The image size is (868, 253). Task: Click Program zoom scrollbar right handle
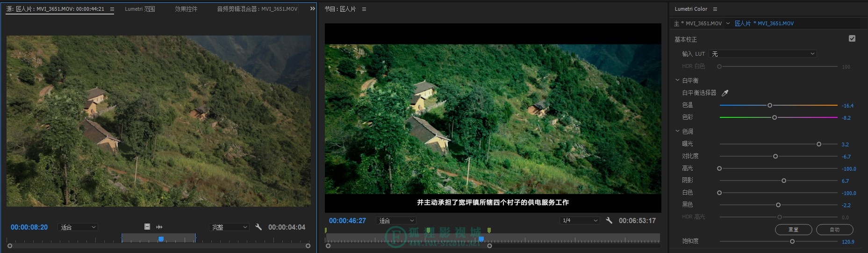[x=489, y=246]
